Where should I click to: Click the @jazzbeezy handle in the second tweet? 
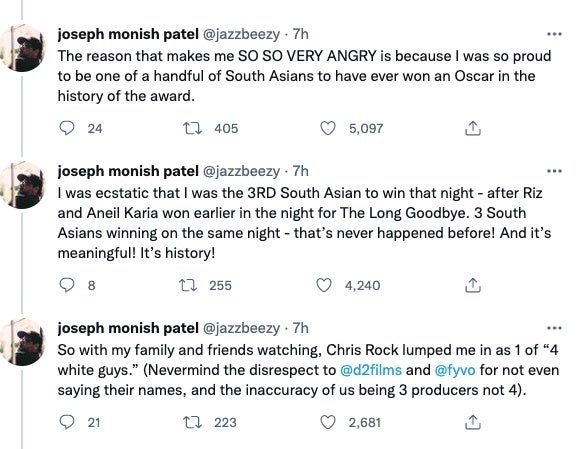pyautogui.click(x=241, y=171)
